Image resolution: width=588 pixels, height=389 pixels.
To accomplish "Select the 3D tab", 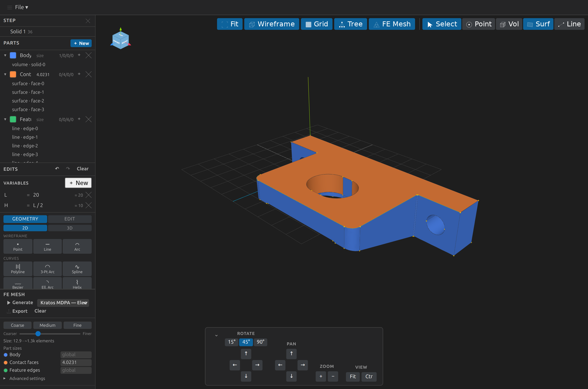I will click(70, 228).
